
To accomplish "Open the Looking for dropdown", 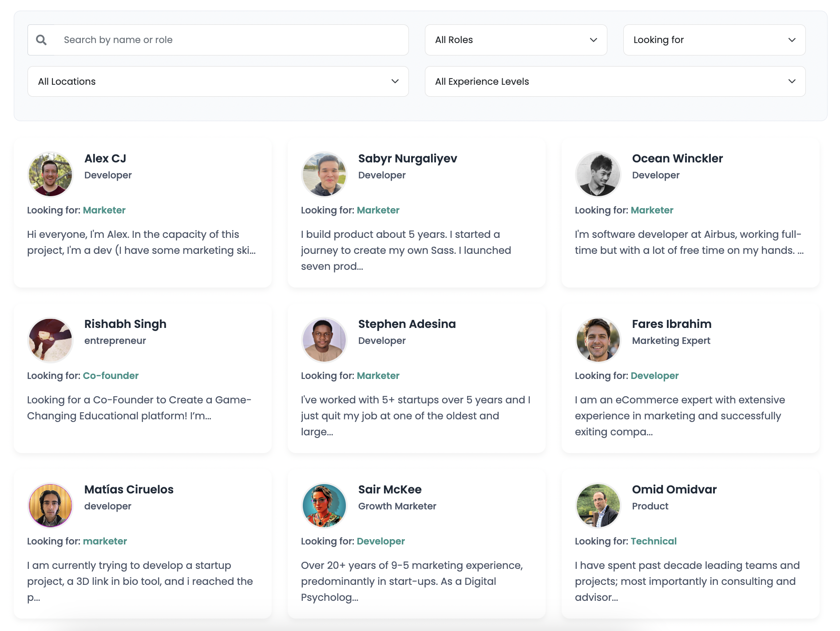I will point(714,39).
